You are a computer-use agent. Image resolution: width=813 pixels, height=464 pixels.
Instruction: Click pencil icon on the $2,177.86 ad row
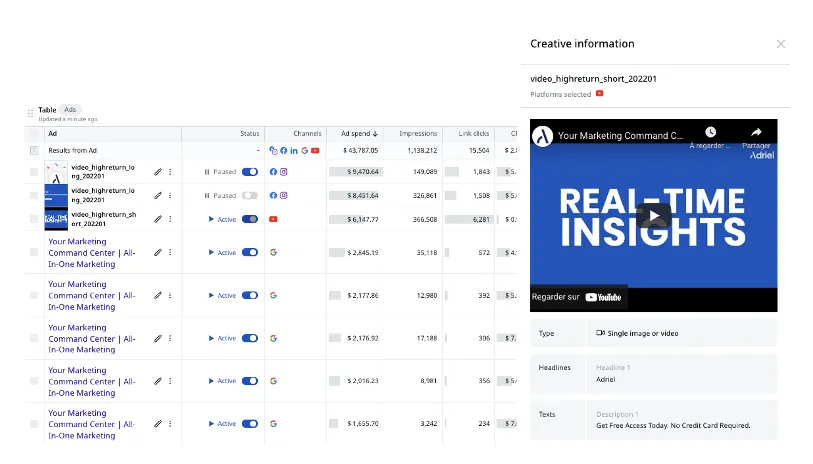[x=158, y=296]
